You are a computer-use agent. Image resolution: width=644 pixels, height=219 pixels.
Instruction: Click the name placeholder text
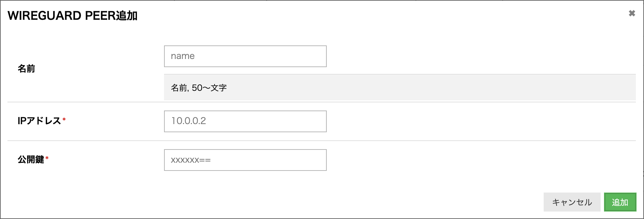tap(182, 56)
